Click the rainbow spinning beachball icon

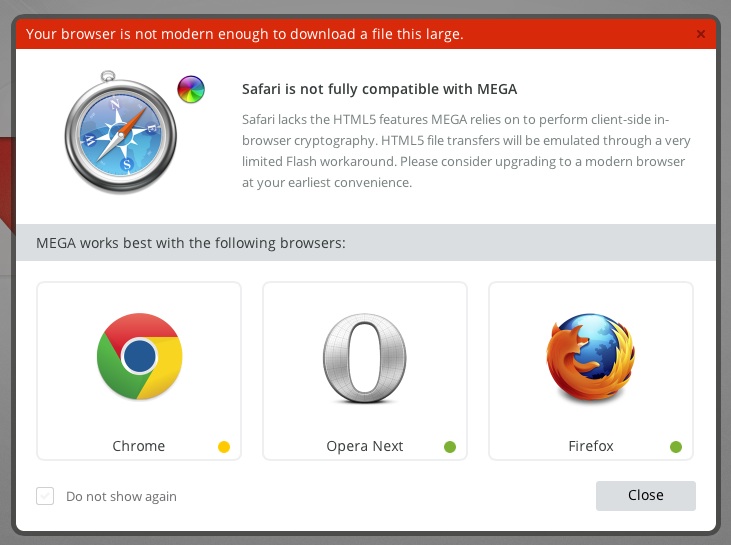(191, 89)
